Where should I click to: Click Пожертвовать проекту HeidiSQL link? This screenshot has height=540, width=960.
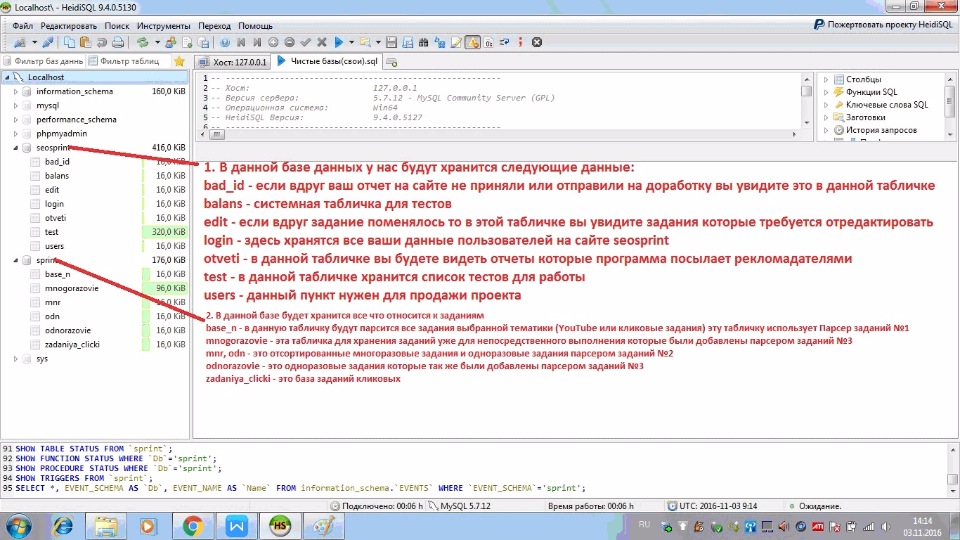pos(883,24)
